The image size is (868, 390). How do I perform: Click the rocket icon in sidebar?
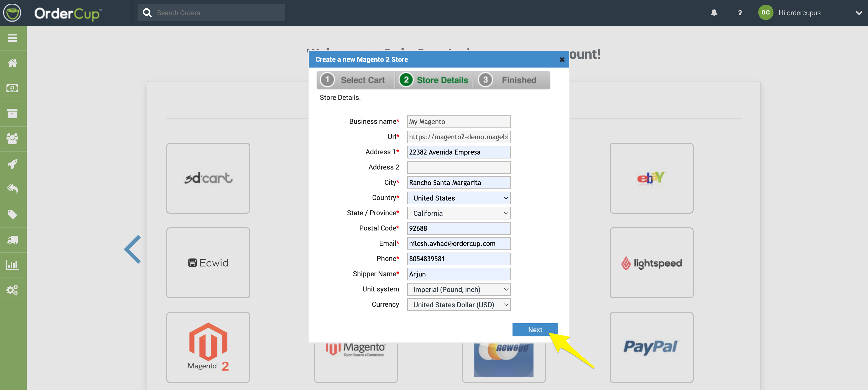tap(12, 164)
